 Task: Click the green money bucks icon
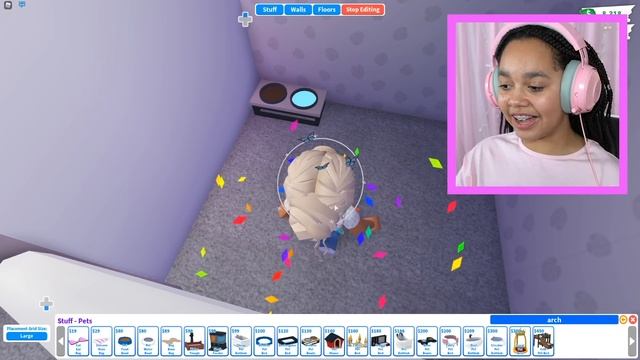click(588, 13)
